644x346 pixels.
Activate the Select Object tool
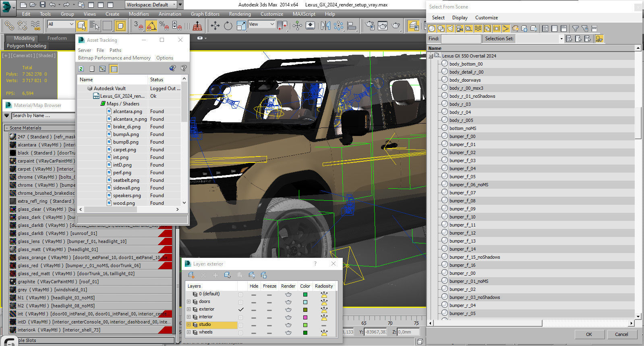tap(81, 26)
